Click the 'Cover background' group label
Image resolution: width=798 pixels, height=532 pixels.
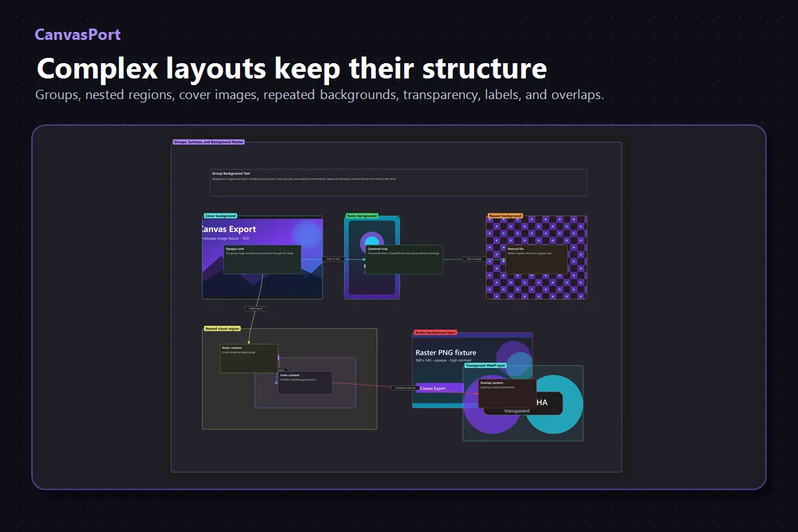tap(220, 215)
